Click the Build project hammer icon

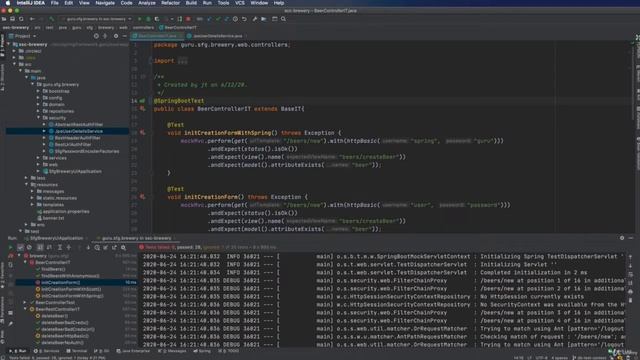[x=51, y=19]
